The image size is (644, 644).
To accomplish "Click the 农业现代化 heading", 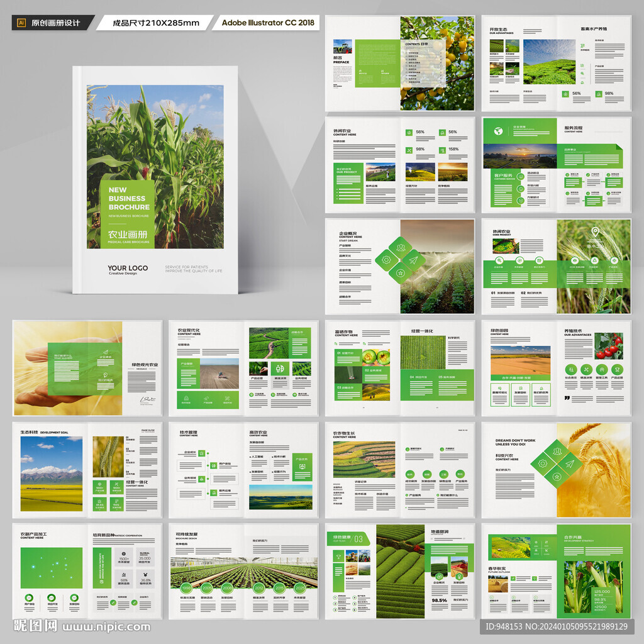I will click(189, 330).
